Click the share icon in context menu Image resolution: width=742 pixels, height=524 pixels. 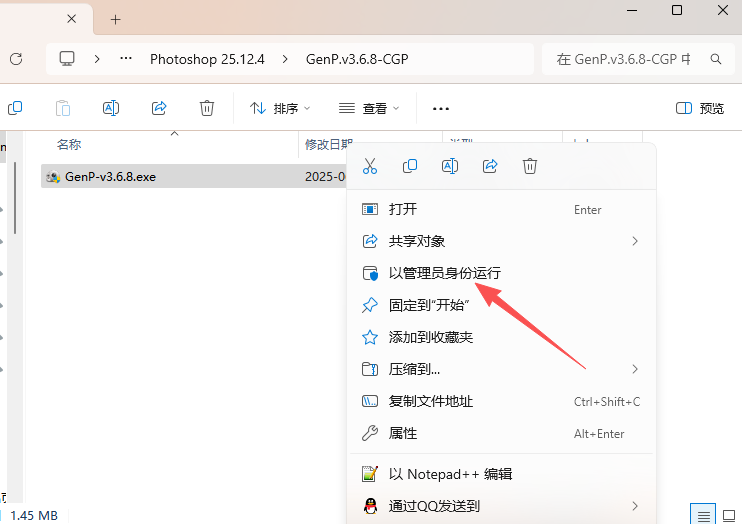[x=490, y=166]
